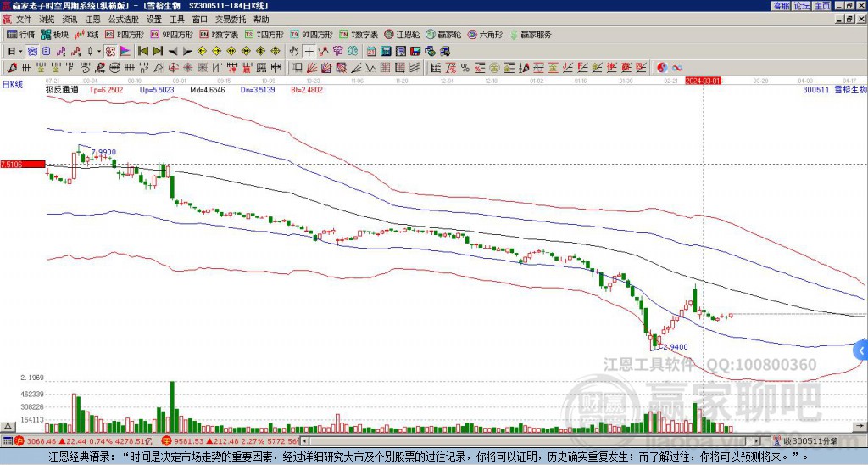
Task: Click the 7.9900 high price label
Action: pyautogui.click(x=103, y=152)
